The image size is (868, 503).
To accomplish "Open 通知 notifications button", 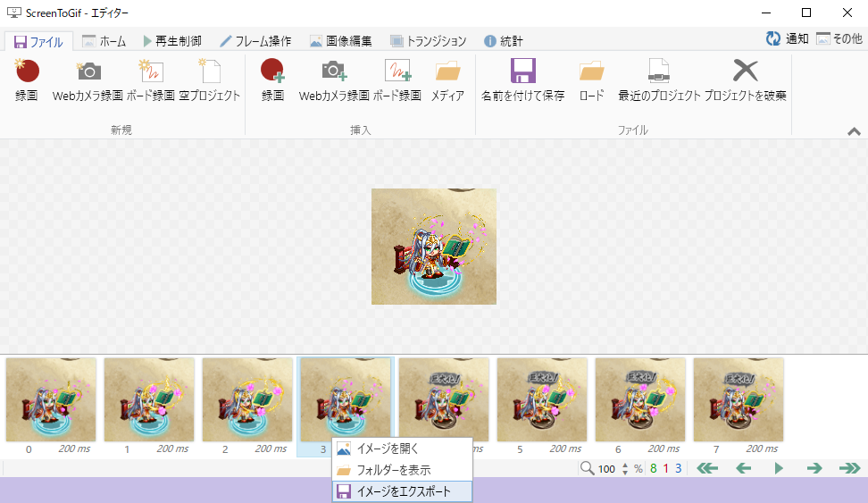I will [x=787, y=38].
